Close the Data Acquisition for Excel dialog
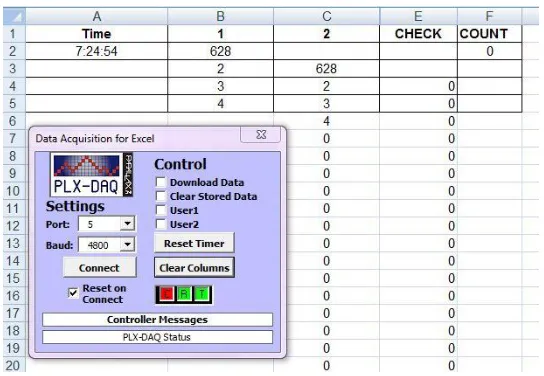 [x=261, y=135]
